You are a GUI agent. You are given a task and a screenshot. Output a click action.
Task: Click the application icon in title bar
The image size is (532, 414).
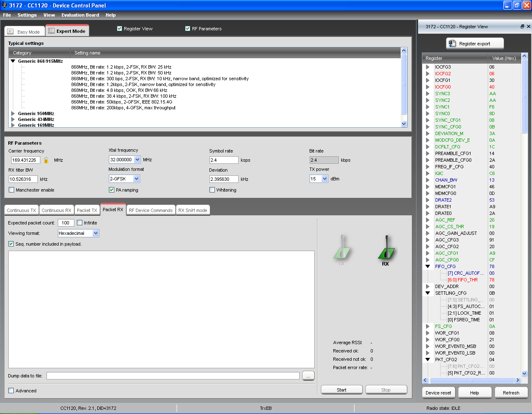tap(4, 5)
